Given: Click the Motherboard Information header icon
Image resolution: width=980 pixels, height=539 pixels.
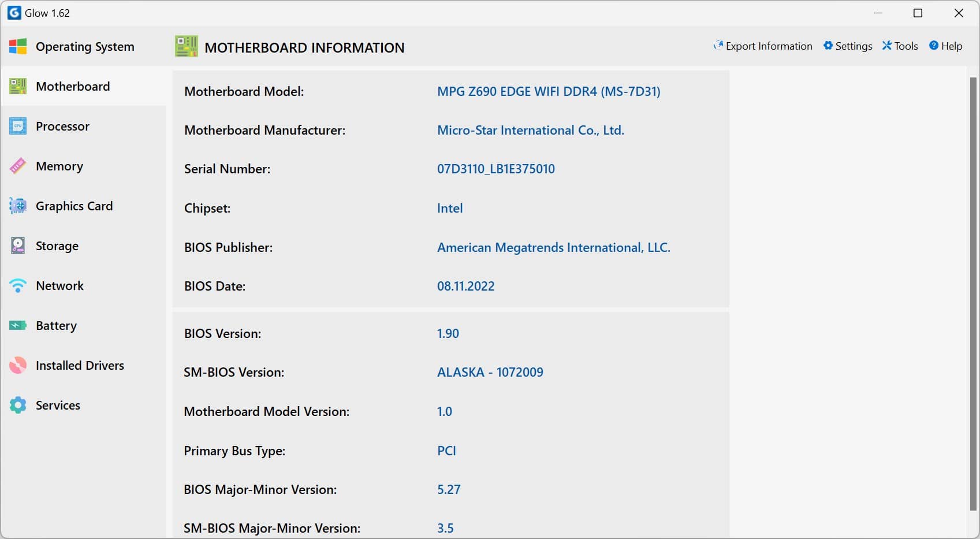Looking at the screenshot, I should point(187,47).
